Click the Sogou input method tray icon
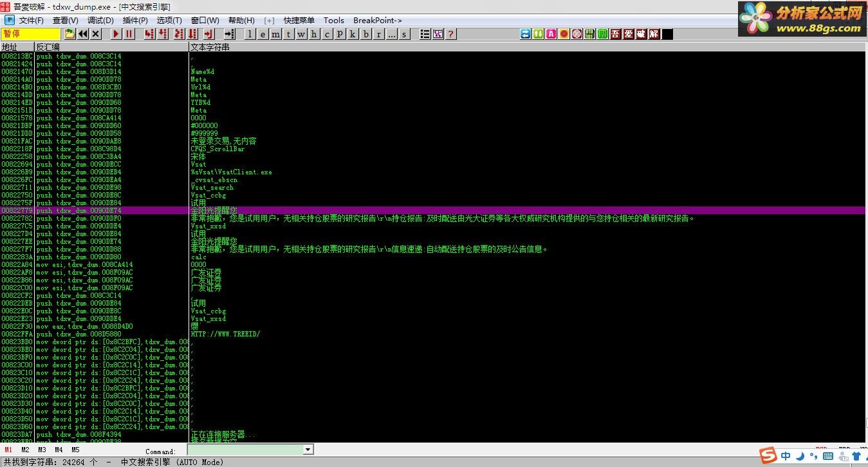The height and width of the screenshot is (467, 868). pyautogui.click(x=768, y=456)
